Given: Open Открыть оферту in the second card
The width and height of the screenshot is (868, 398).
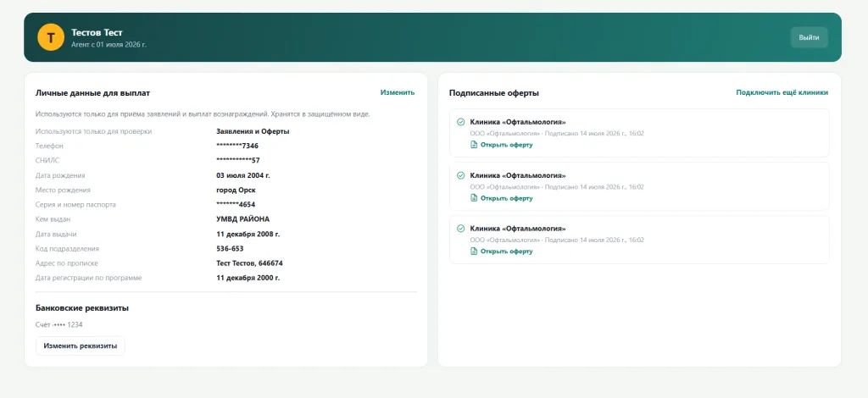Looking at the screenshot, I should [x=507, y=198].
